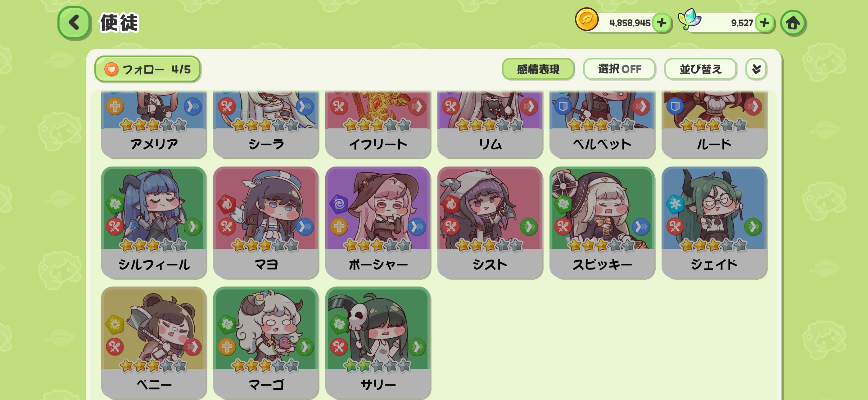Expand filters with double-chevron down button
868x400 pixels.
(756, 69)
